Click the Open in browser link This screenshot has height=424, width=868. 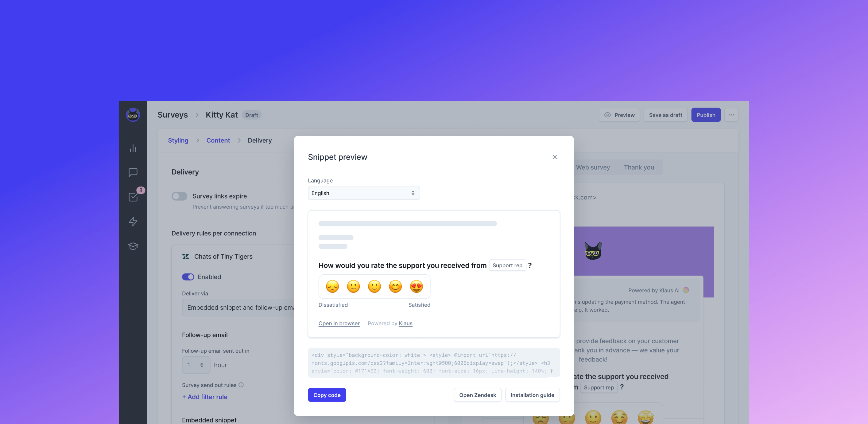pyautogui.click(x=339, y=323)
